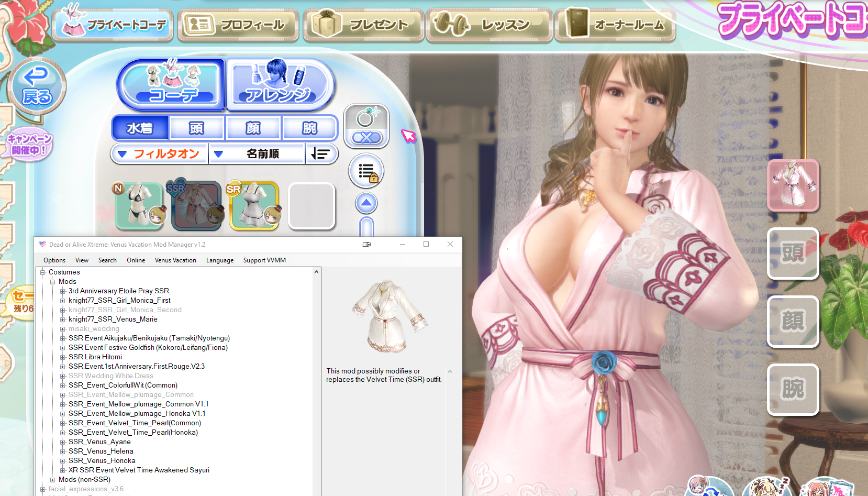This screenshot has width=868, height=496.
Task: Select misaki_wedding mod entry
Action: coord(94,329)
